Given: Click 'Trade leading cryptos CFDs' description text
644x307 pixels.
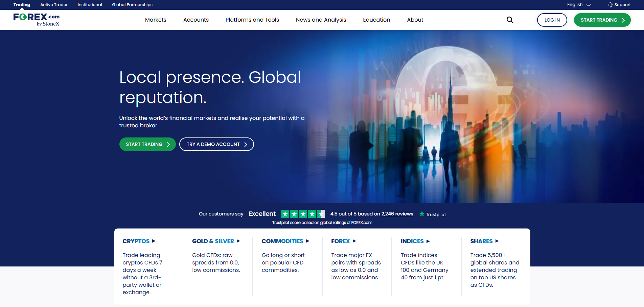Looking at the screenshot, I should click(142, 274).
